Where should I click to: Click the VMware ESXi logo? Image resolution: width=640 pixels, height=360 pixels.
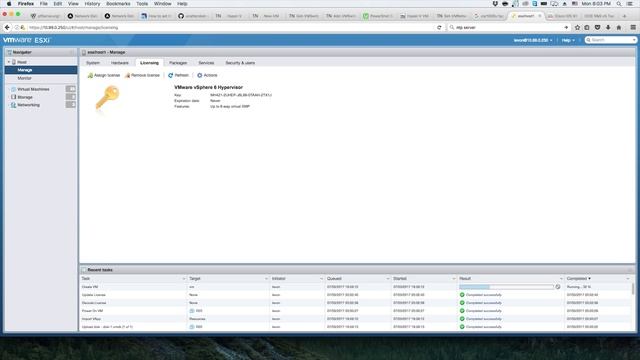tap(27, 40)
